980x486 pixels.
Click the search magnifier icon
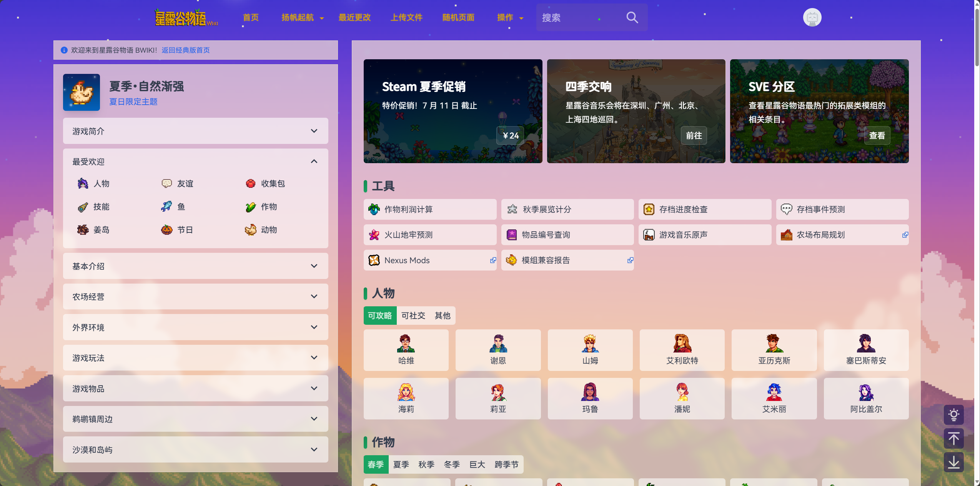632,17
